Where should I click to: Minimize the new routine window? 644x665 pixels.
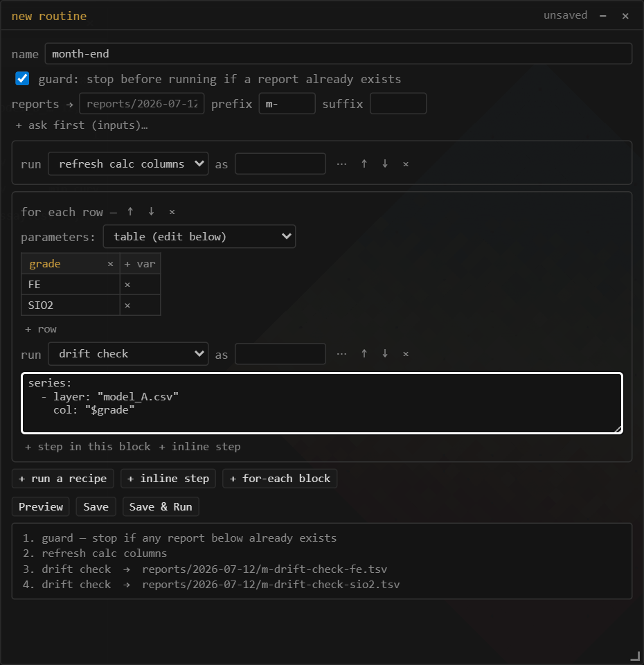point(603,16)
